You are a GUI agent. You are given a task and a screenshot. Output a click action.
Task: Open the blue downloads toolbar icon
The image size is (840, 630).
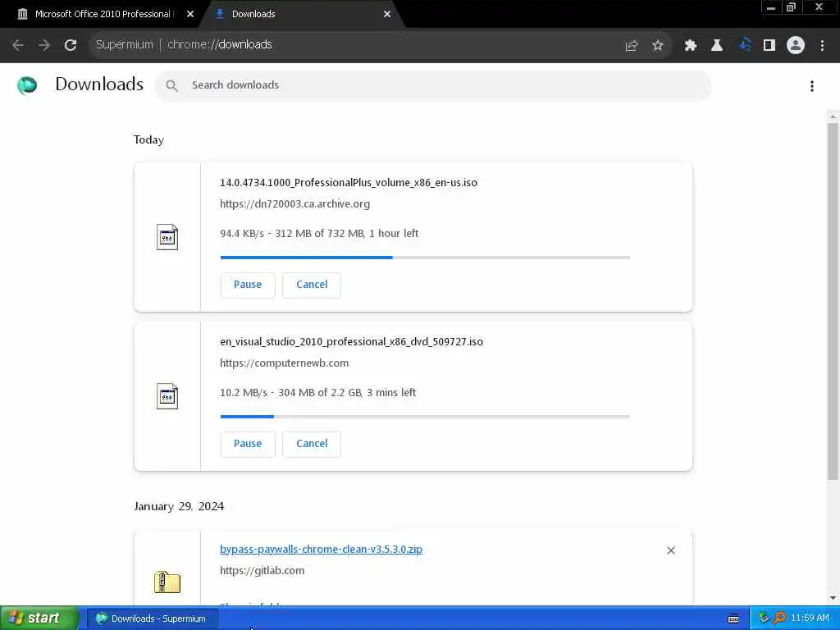745,45
